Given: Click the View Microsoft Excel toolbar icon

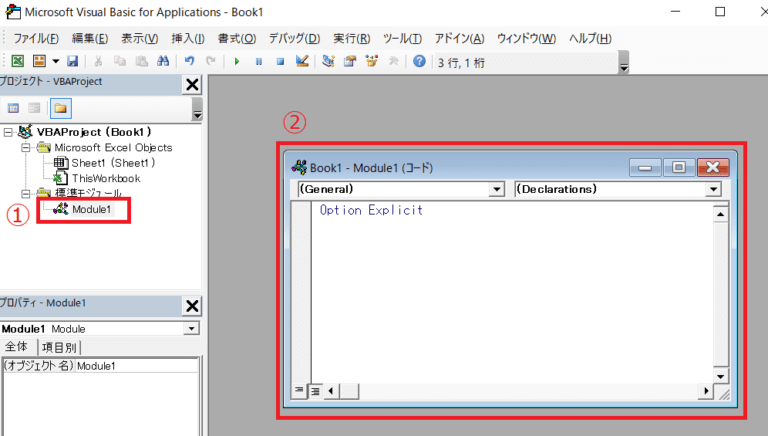Looking at the screenshot, I should 15,61.
